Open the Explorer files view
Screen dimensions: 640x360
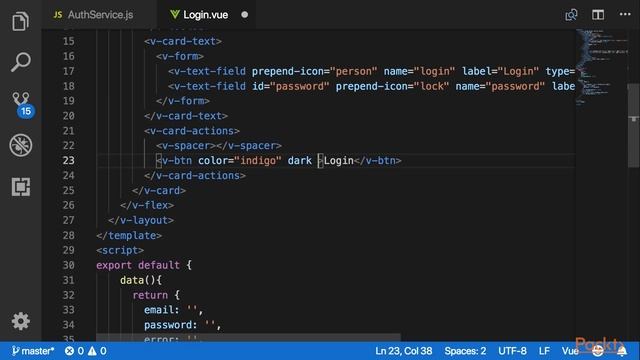(20, 21)
